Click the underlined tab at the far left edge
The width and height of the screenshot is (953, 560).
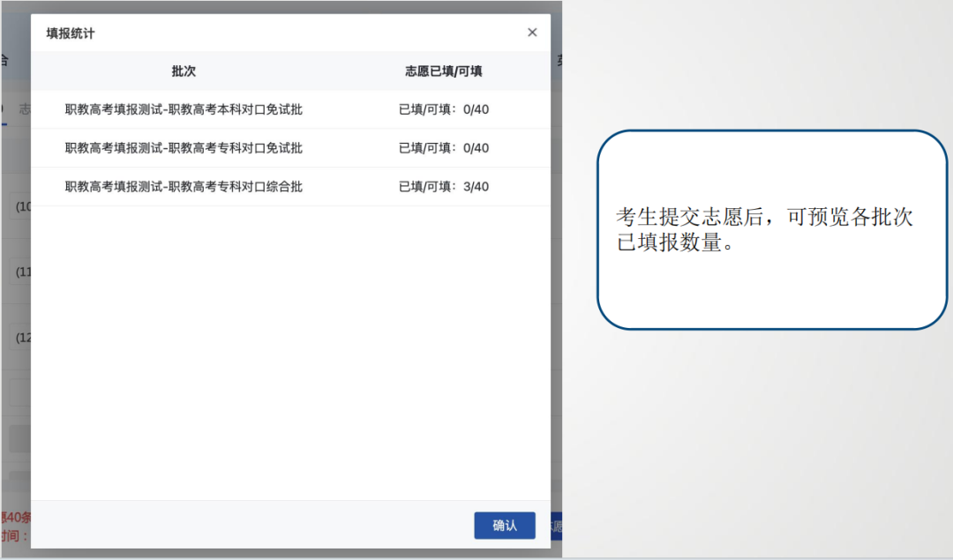click(x=4, y=110)
